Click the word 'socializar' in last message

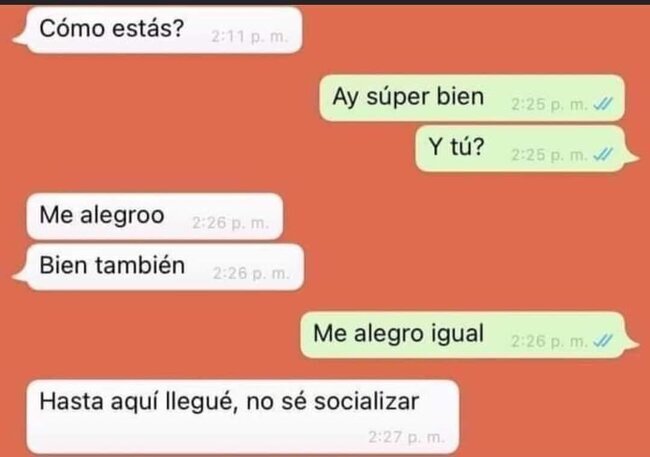(366, 401)
